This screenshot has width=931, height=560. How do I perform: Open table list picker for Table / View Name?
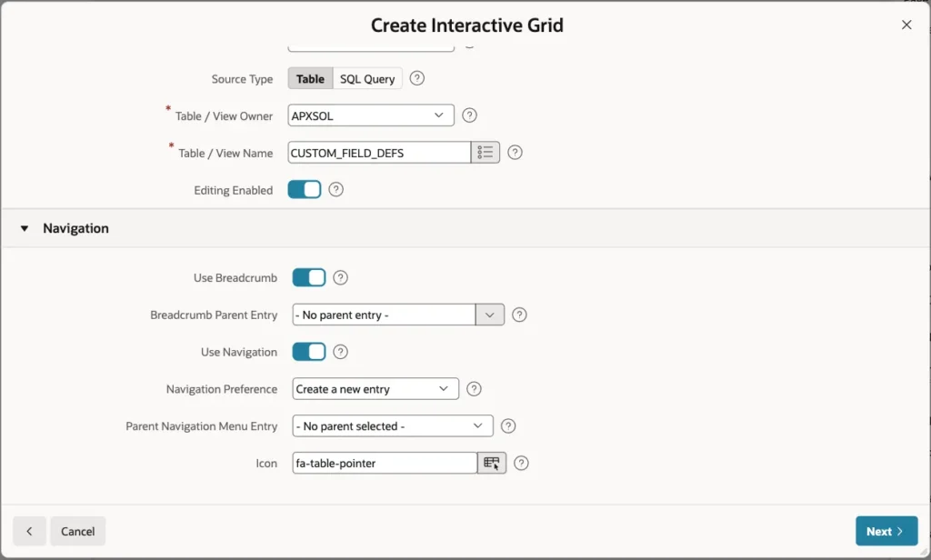[486, 153]
